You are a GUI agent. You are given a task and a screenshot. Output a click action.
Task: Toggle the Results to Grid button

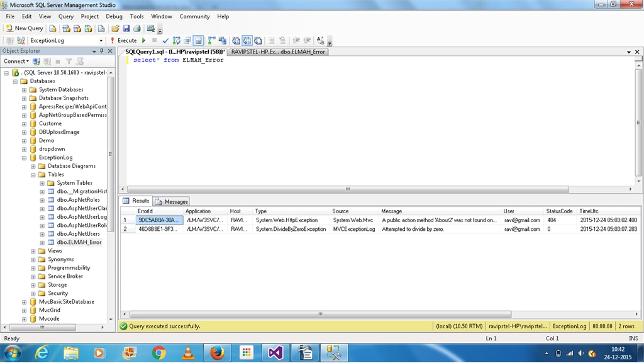point(247,40)
